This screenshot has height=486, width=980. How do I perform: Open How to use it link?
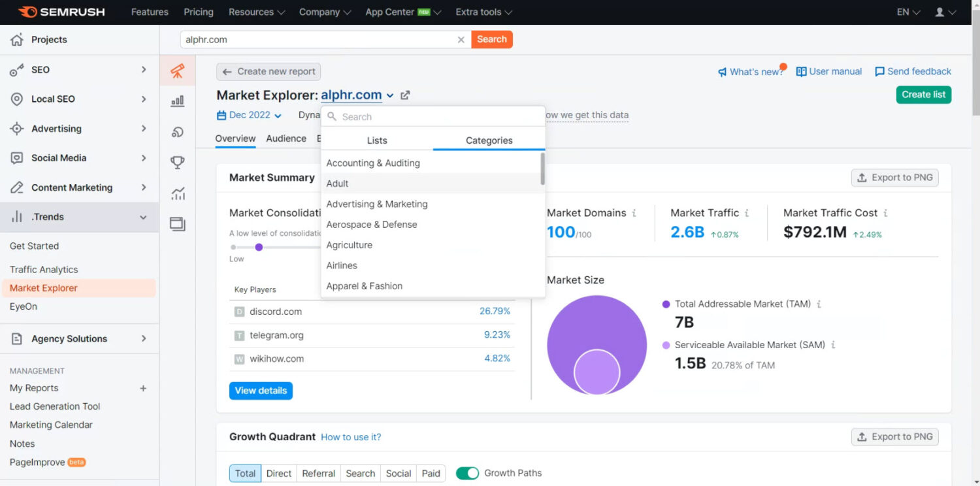pos(351,437)
